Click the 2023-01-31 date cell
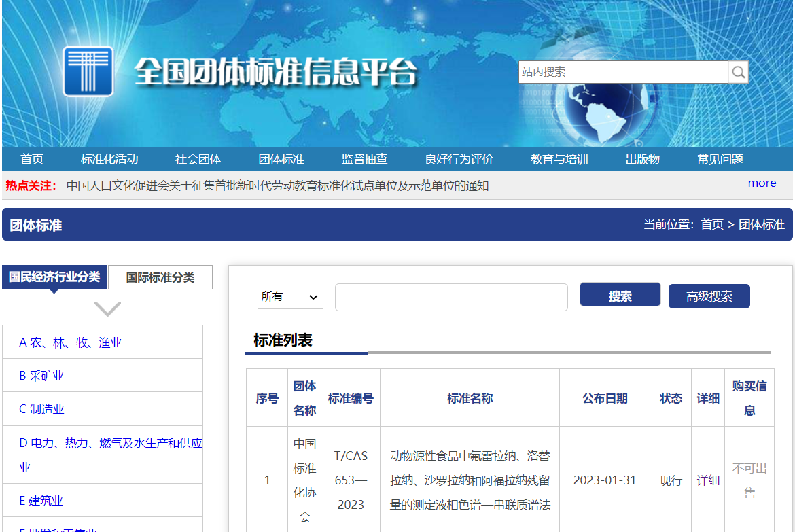This screenshot has width=795, height=532. click(x=605, y=480)
